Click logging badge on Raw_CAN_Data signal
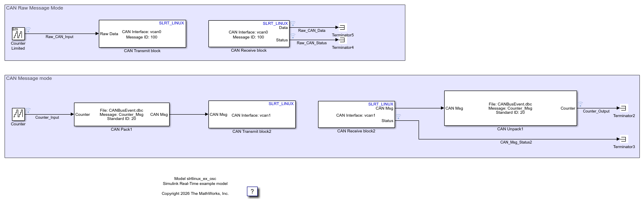This screenshot has width=644, height=211. tap(292, 24)
